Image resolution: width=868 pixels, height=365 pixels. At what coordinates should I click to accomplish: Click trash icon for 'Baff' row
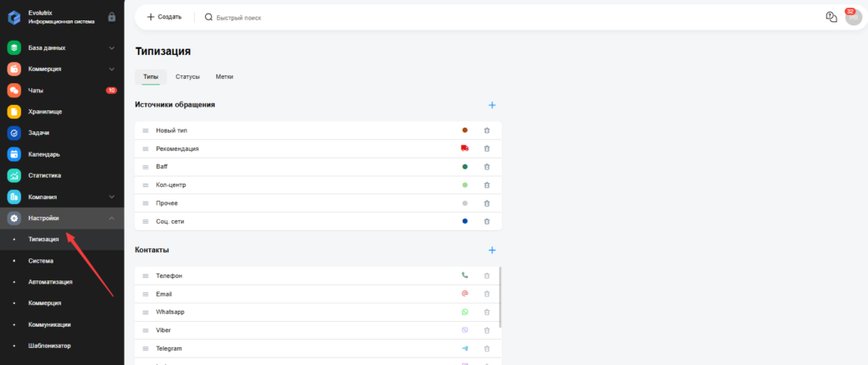pyautogui.click(x=487, y=167)
